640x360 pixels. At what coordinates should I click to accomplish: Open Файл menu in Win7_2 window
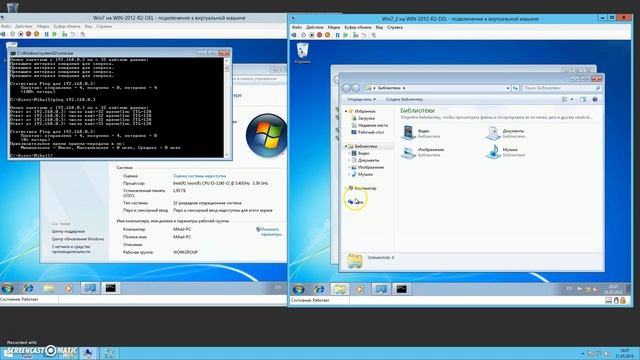297,27
